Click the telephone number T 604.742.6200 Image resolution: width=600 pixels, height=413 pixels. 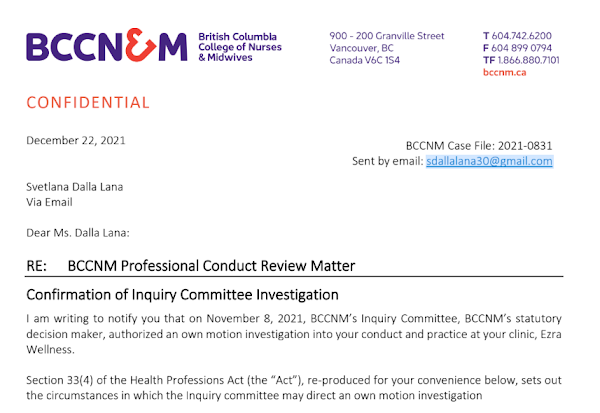(520, 36)
